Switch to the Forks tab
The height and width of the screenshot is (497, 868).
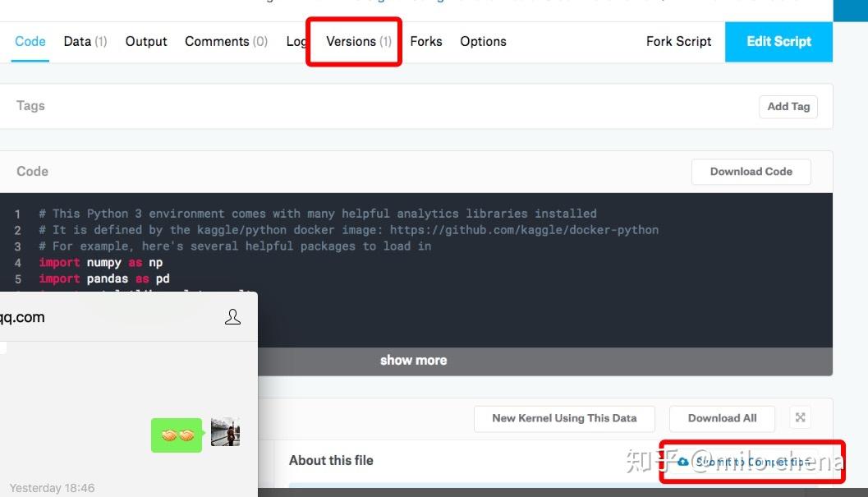click(426, 41)
